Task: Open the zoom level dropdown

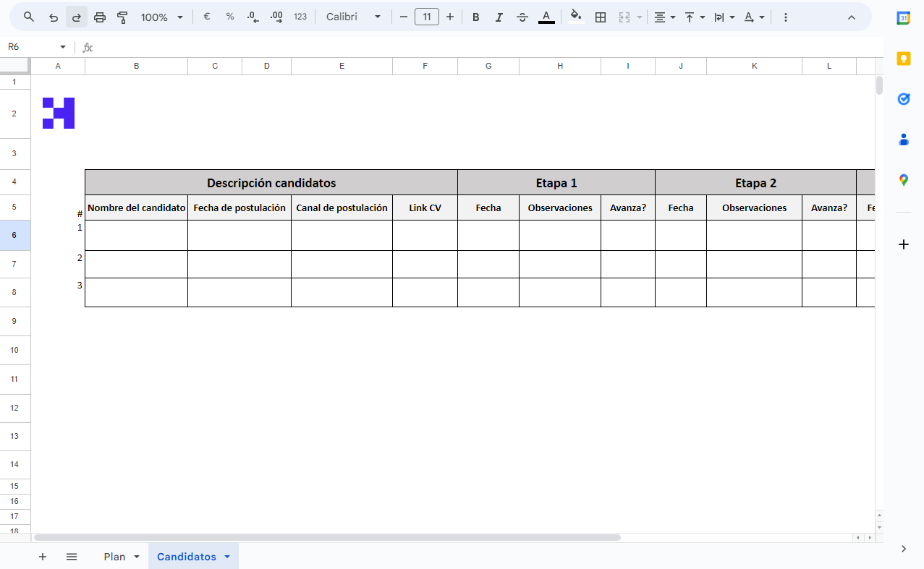Action: (160, 16)
